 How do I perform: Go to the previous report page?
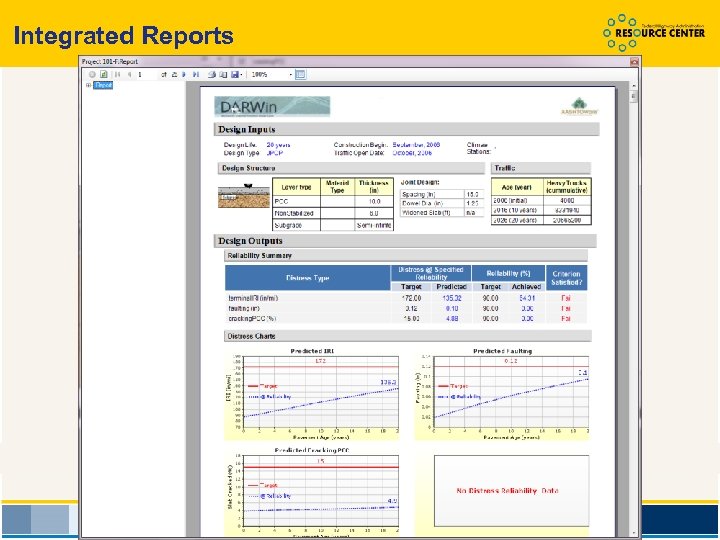pos(129,74)
